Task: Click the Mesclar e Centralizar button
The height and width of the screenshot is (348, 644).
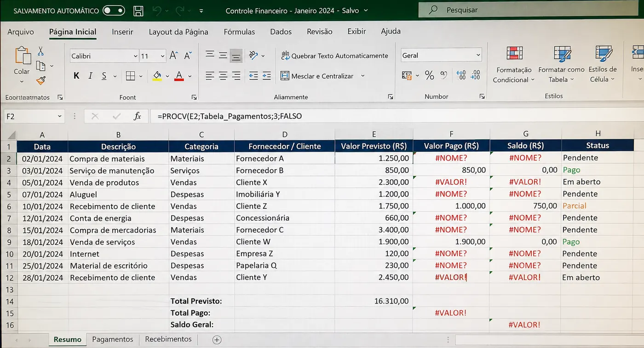Action: [317, 76]
